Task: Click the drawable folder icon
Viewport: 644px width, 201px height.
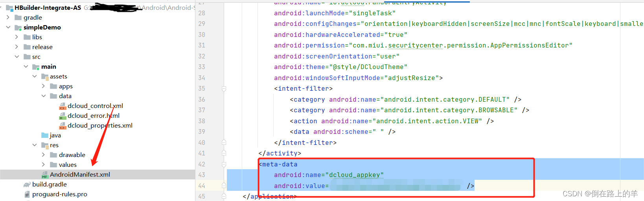Action: 53,155
